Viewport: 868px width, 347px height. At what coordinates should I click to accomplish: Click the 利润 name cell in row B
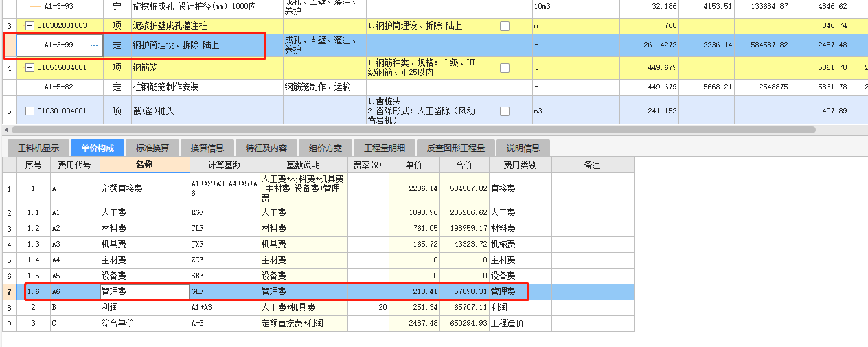tap(145, 308)
